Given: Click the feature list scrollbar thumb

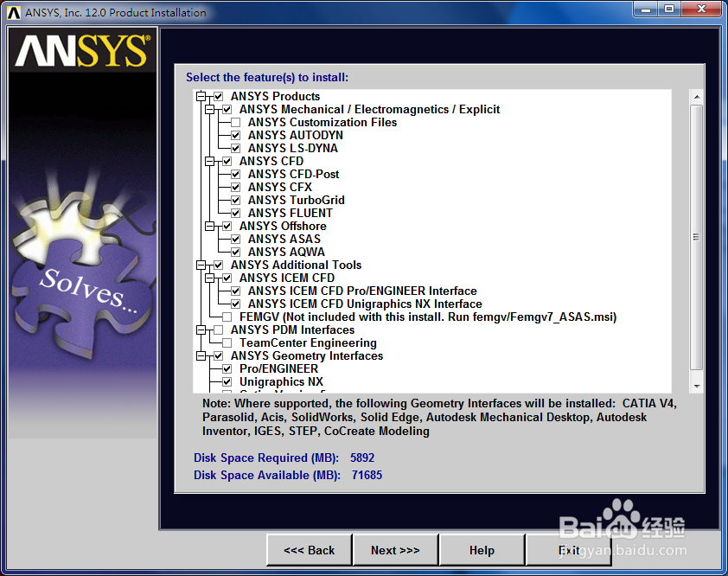Looking at the screenshot, I should [x=696, y=237].
